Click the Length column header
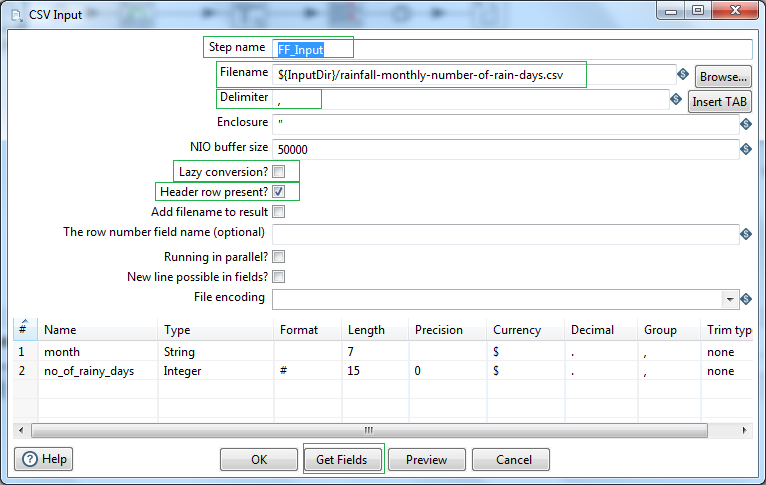Viewport: 766px width, 485px height. coord(375,330)
